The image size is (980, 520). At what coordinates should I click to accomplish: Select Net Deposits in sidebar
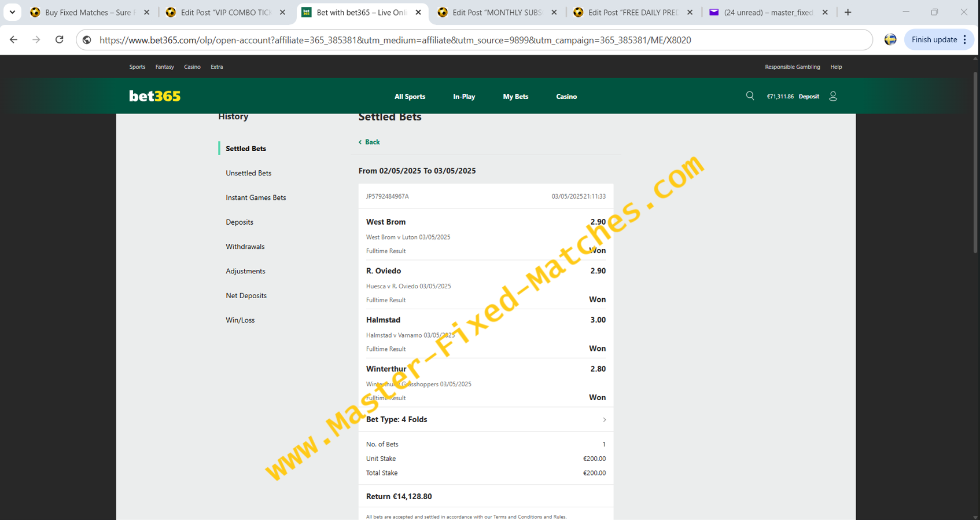point(246,295)
